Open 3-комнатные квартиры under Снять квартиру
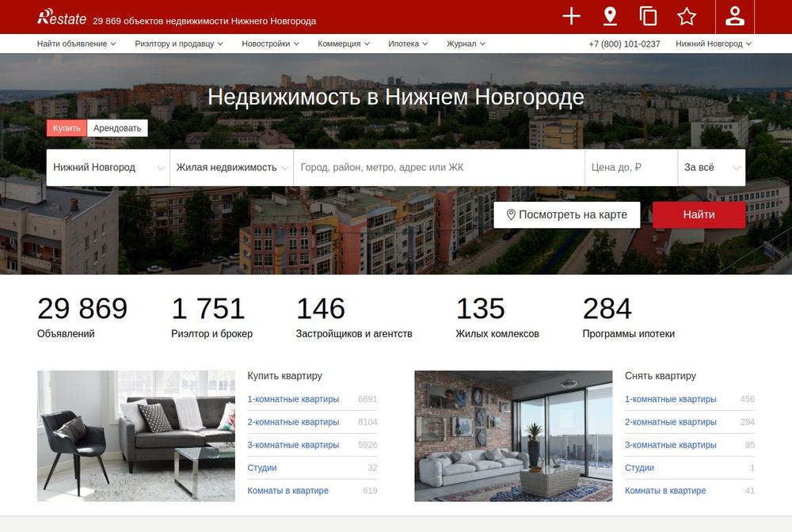The width and height of the screenshot is (792, 532). tap(670, 445)
